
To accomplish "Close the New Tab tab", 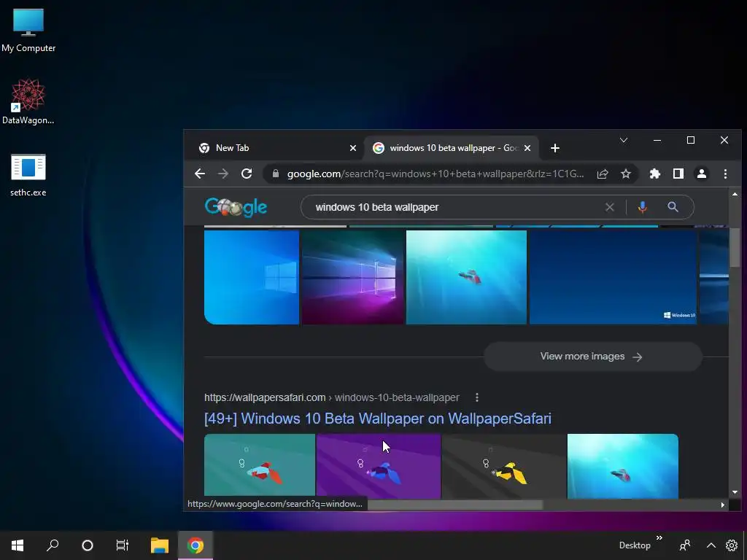I will coord(353,148).
